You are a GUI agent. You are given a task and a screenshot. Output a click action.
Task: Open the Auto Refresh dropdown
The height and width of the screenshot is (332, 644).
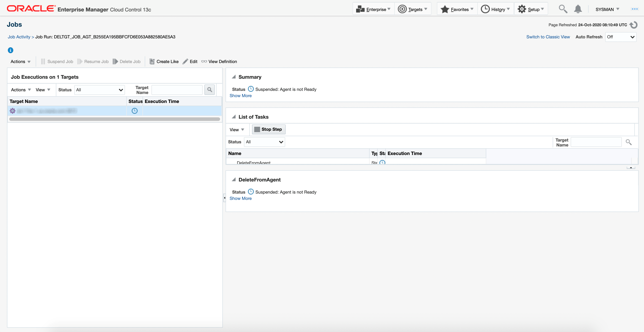pyautogui.click(x=620, y=37)
